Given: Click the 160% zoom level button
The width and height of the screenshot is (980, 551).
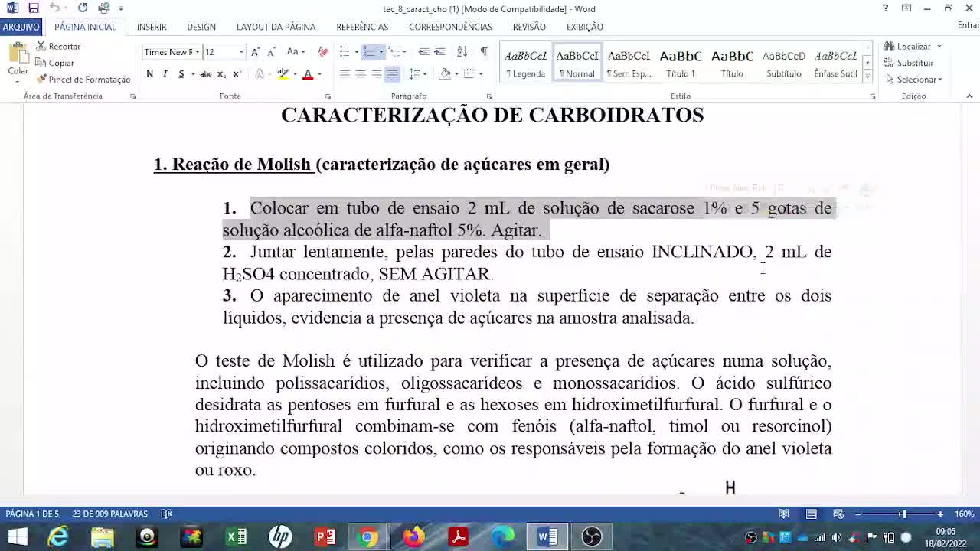Looking at the screenshot, I should 964,514.
